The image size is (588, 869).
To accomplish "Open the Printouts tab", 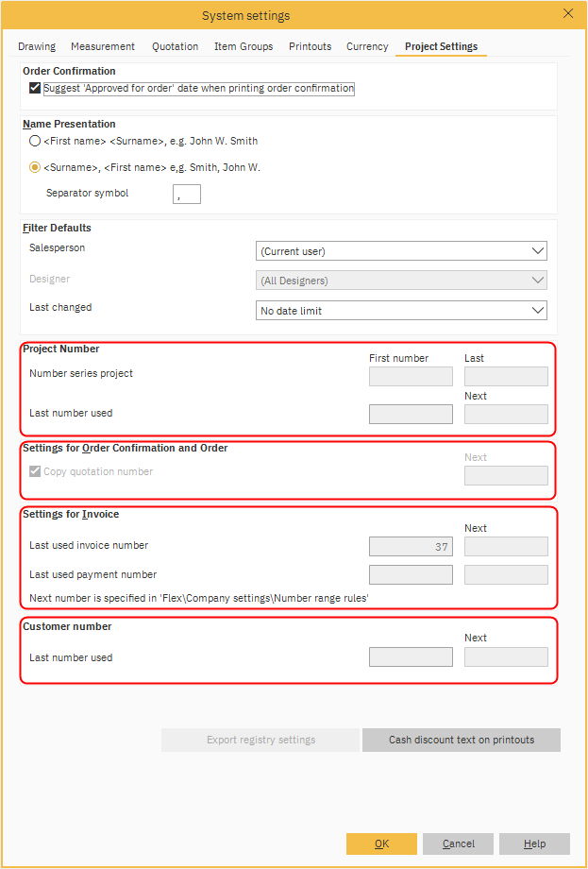I will pyautogui.click(x=310, y=46).
